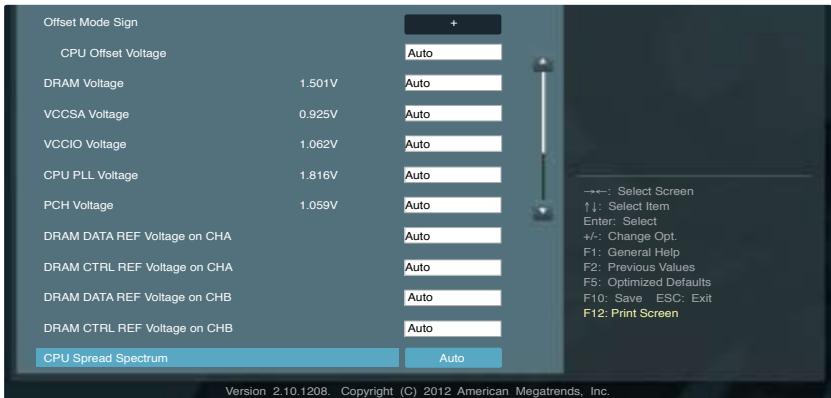Click the 0.925V VCCSA reading

[x=318, y=114]
